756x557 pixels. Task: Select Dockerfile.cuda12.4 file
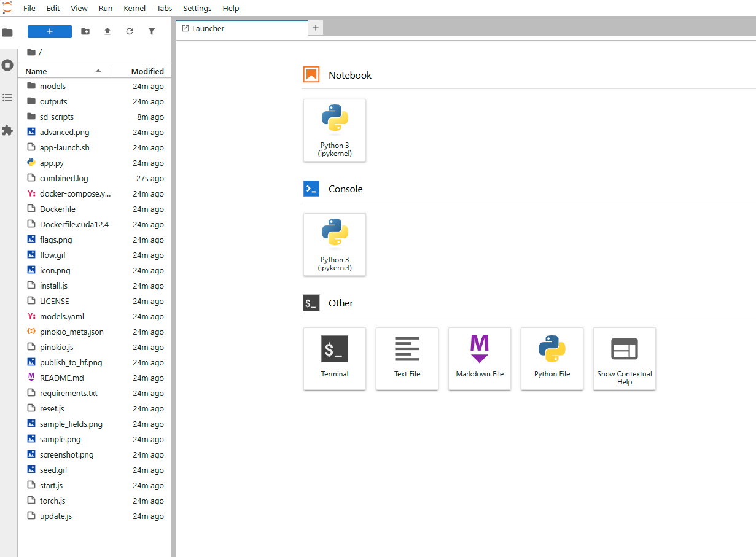pyautogui.click(x=95, y=224)
